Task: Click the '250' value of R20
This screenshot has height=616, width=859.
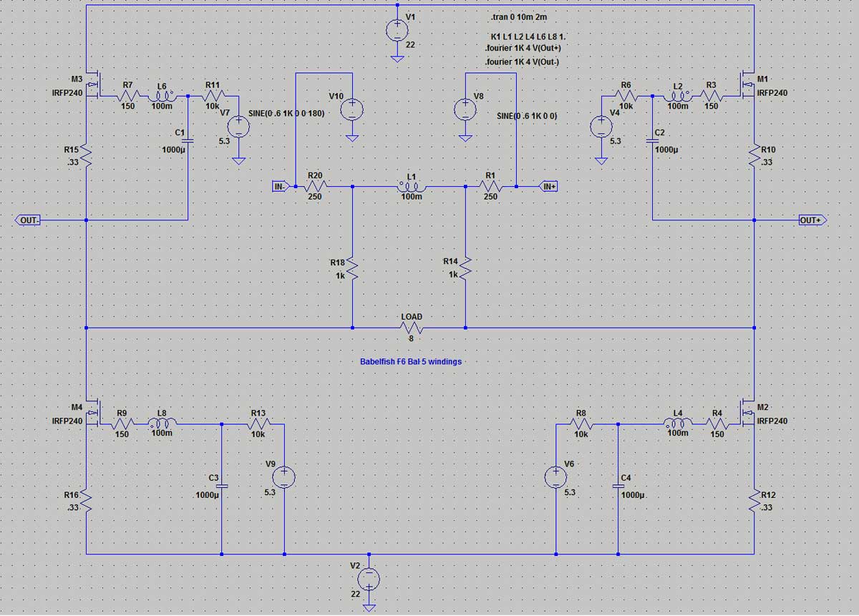Action: point(315,197)
